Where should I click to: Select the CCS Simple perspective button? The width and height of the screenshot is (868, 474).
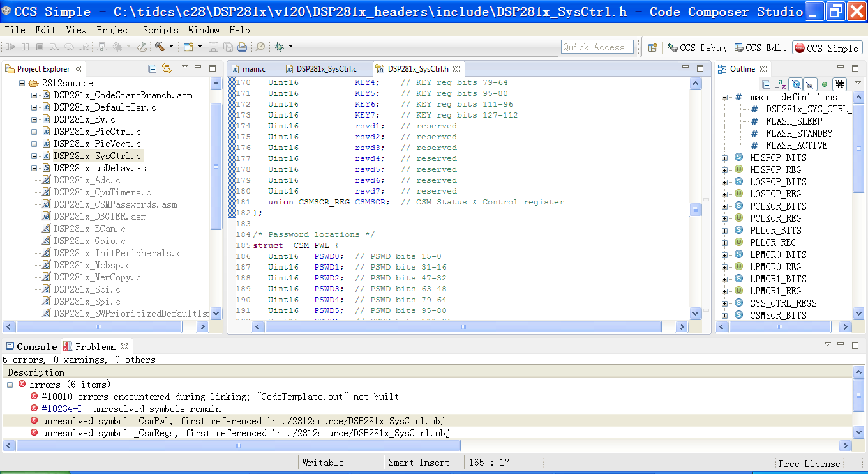coord(827,48)
